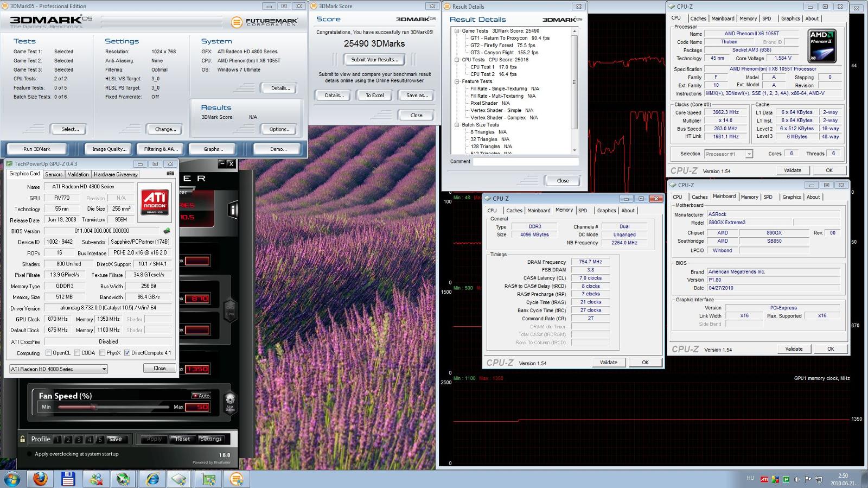The height and width of the screenshot is (488, 868).
Task: Click the 1350 memory clock value box
Action: pyautogui.click(x=197, y=369)
